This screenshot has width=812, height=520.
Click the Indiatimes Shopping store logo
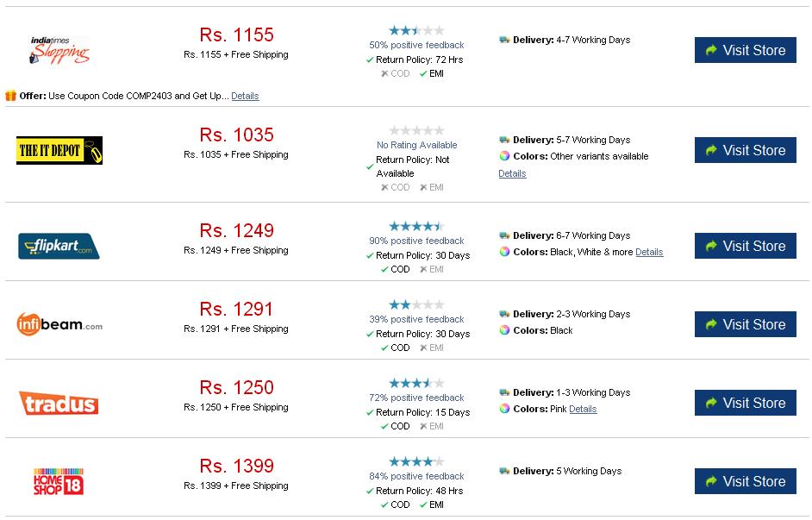[59, 50]
